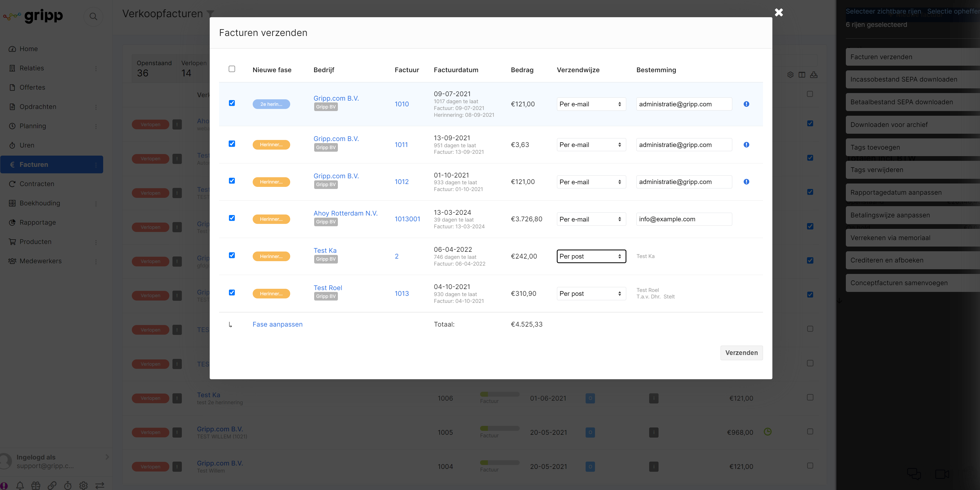Click Fase aanpassen link
Image resolution: width=980 pixels, height=490 pixels.
point(277,324)
